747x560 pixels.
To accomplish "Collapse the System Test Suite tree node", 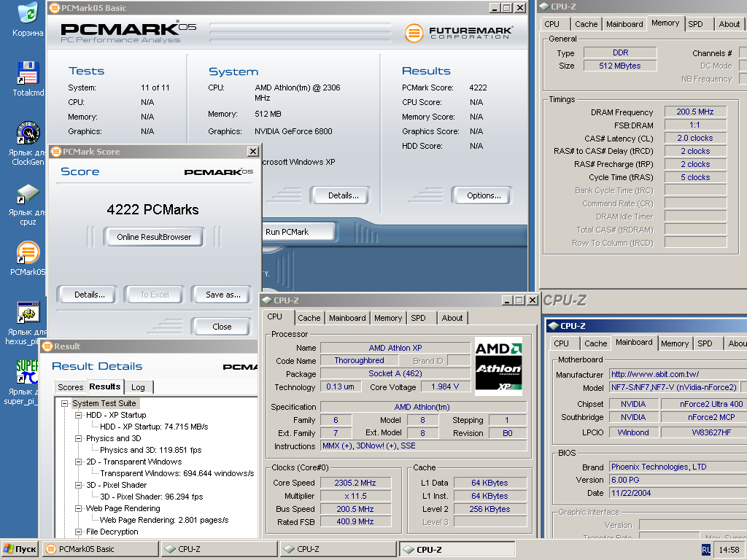I will 64,403.
